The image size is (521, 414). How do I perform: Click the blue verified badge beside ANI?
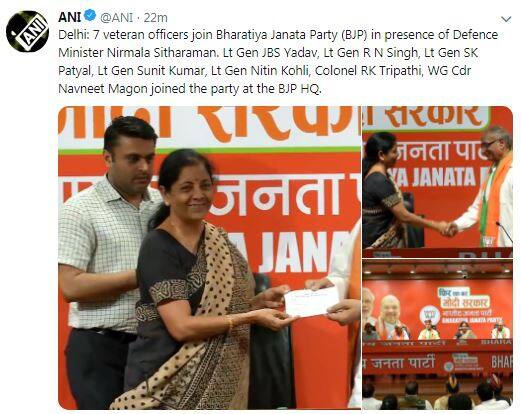pos(90,16)
